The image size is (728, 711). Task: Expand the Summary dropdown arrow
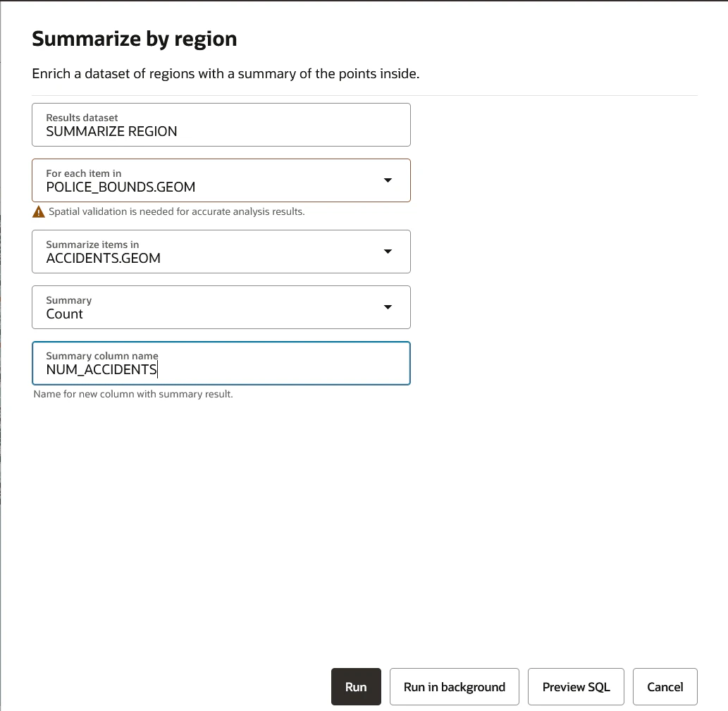[x=388, y=307]
